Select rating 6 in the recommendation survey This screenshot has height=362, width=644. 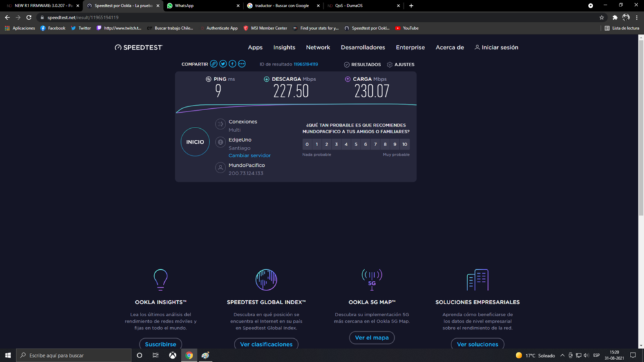pos(366,144)
